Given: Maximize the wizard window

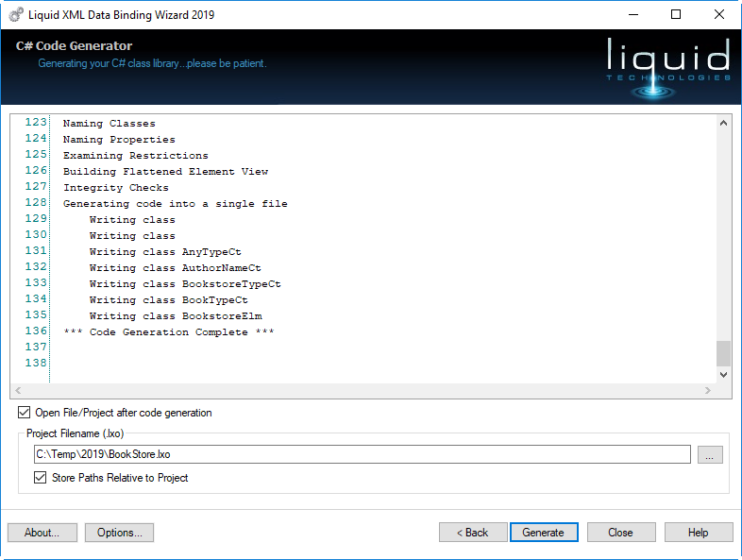Looking at the screenshot, I should click(676, 14).
